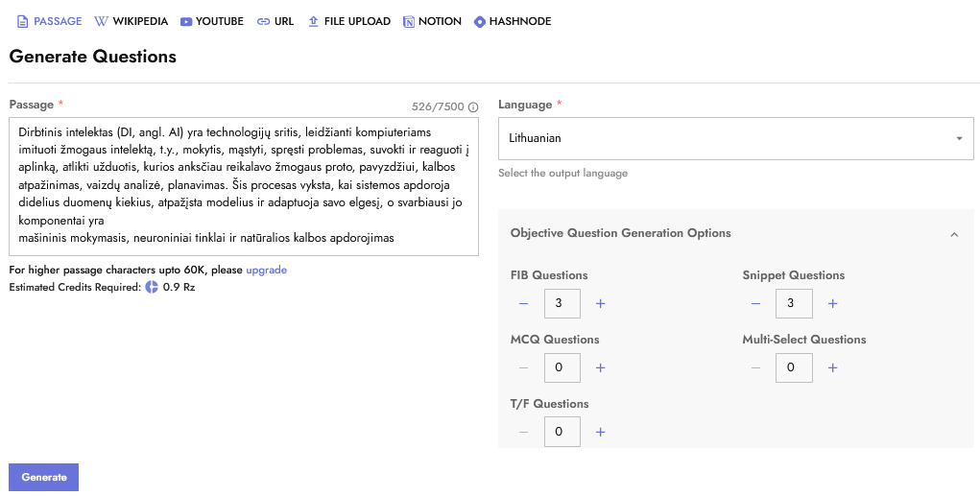Add one MCQ Question using plus

601,367
